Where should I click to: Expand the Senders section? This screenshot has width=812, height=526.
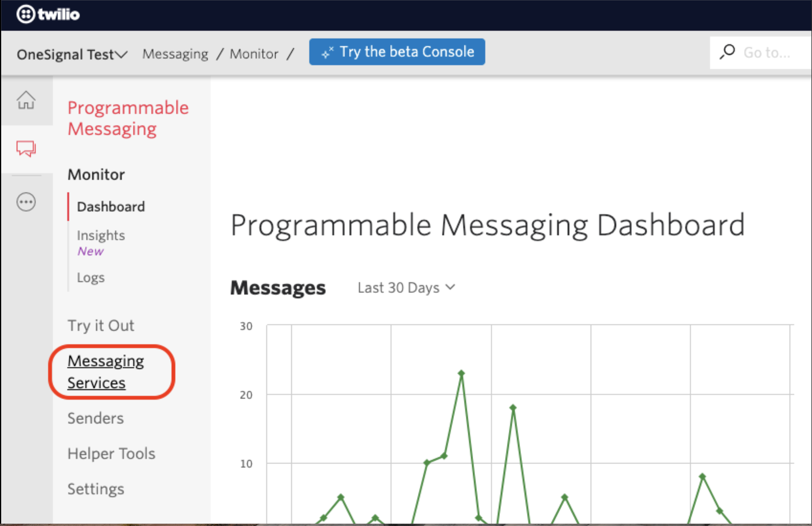95,418
